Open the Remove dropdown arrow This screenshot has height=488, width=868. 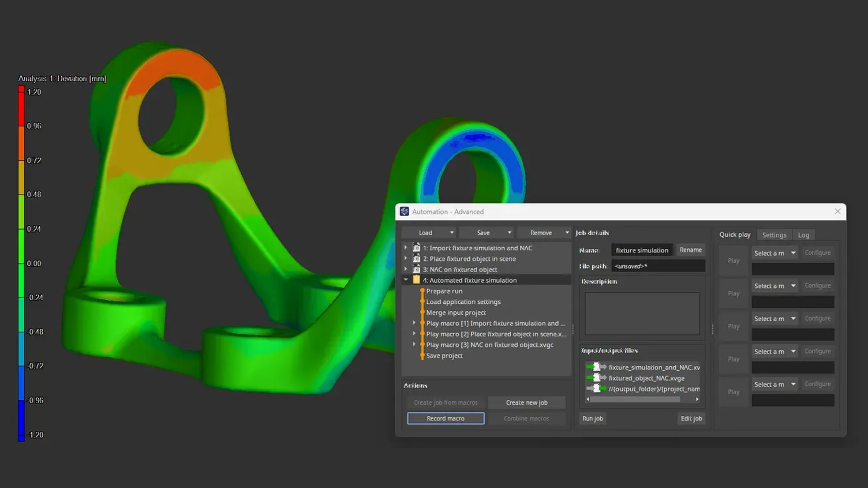click(567, 233)
